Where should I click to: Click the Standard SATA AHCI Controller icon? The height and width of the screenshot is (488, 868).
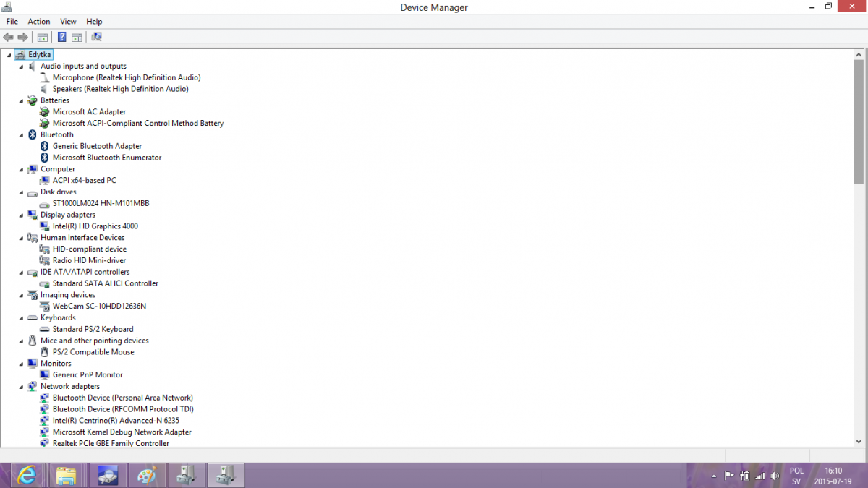[x=45, y=283]
